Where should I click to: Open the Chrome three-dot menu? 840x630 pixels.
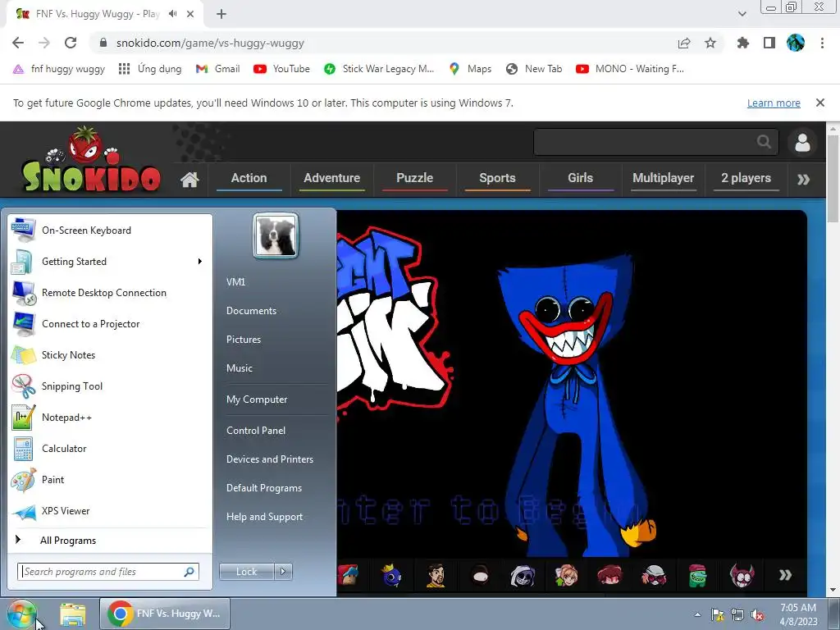pos(822,43)
